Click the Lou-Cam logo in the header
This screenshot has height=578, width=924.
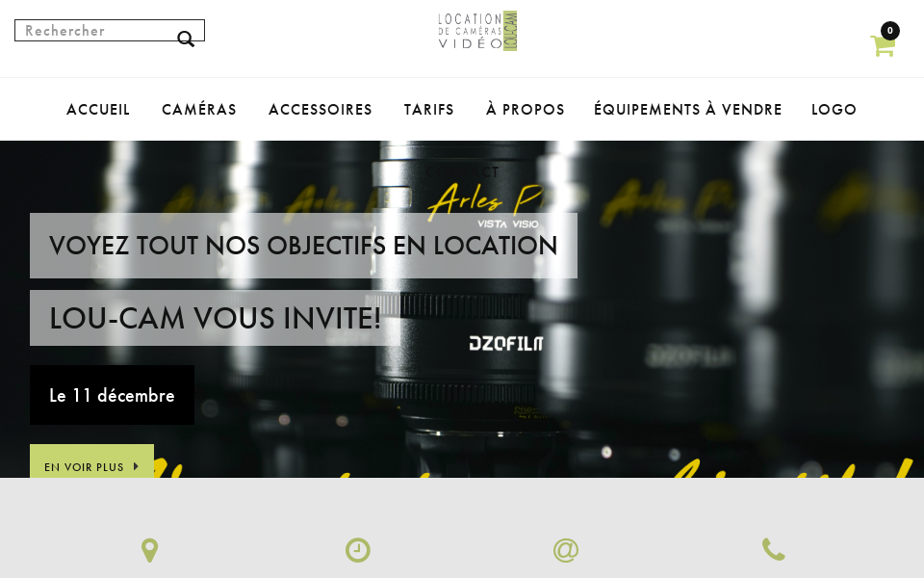(x=477, y=31)
